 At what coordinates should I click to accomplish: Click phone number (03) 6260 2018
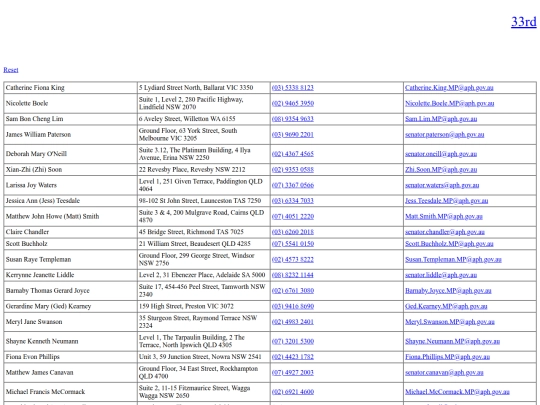[x=292, y=232]
